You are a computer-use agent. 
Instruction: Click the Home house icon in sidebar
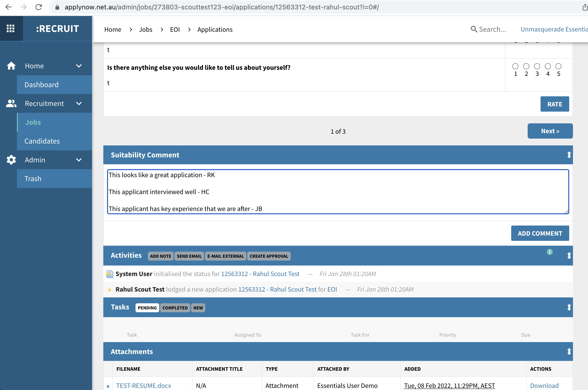pyautogui.click(x=11, y=66)
